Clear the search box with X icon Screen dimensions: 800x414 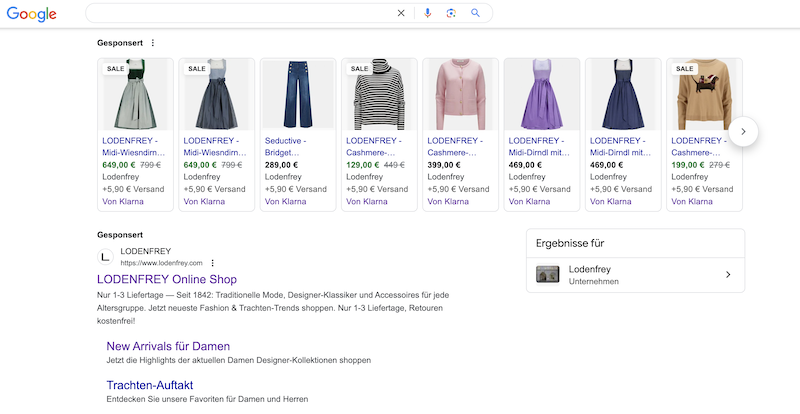pyautogui.click(x=401, y=13)
